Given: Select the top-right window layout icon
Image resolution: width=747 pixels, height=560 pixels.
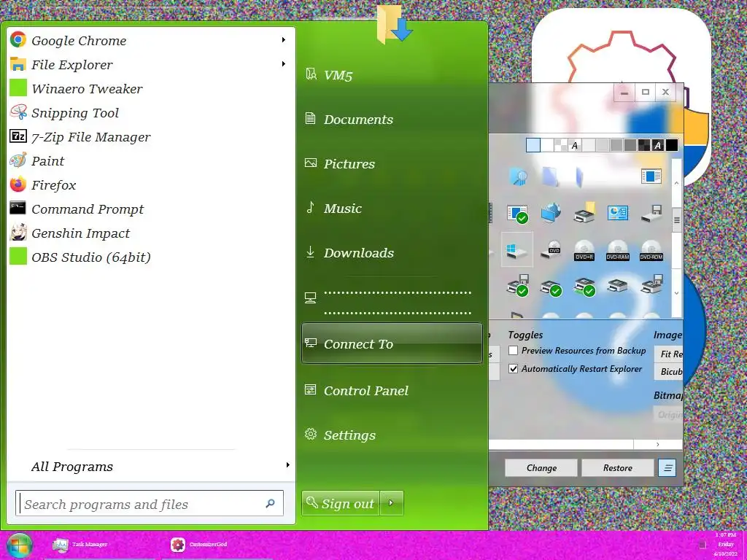Looking at the screenshot, I should pos(651,176).
